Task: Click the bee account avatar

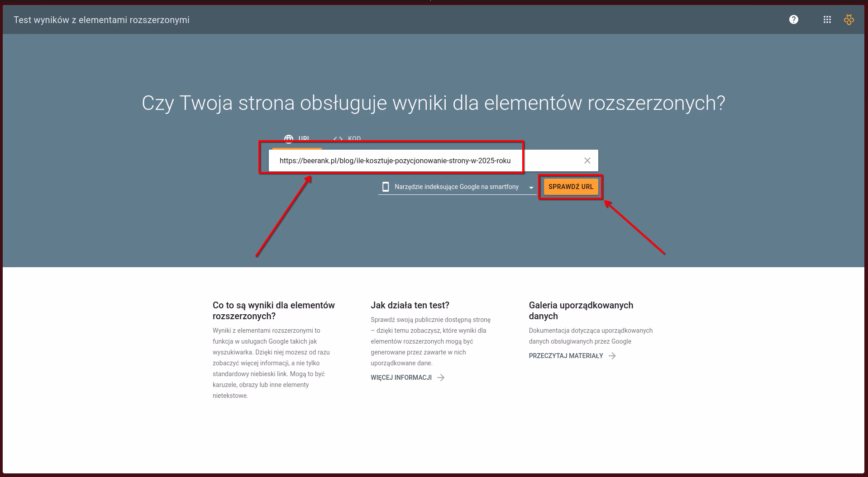Action: (849, 19)
